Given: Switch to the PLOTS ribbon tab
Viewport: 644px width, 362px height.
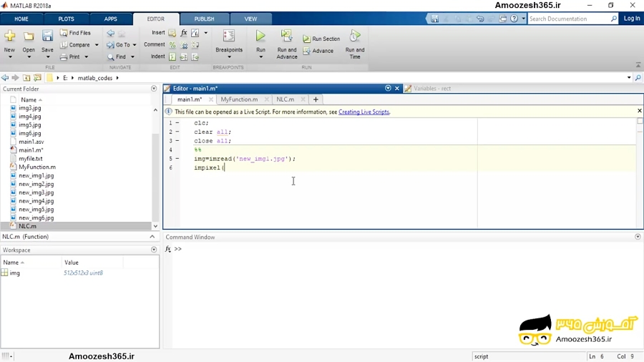Looking at the screenshot, I should point(66,19).
